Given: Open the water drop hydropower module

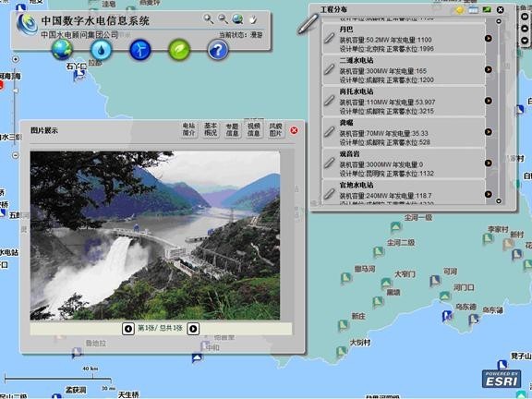Looking at the screenshot, I should 101,50.
